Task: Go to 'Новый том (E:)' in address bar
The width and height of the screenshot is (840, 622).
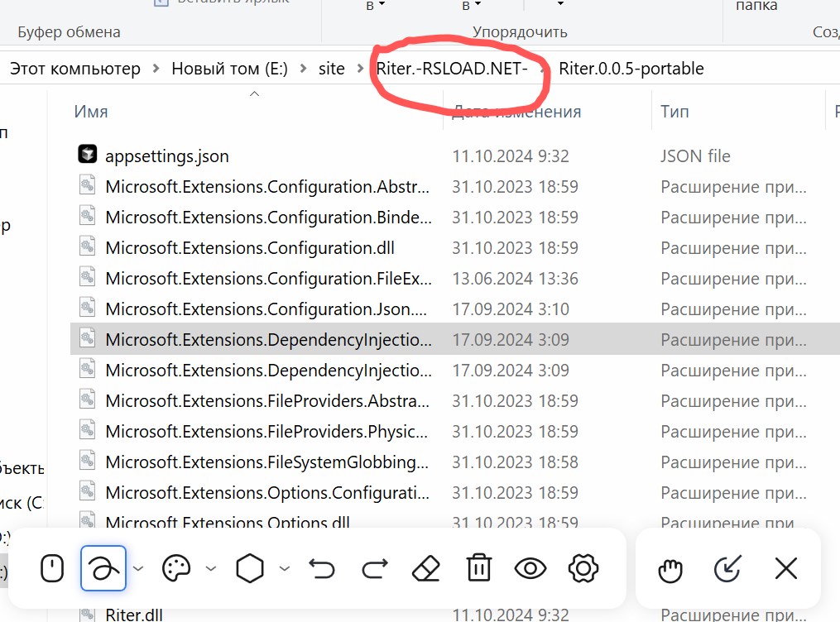Action: coord(229,69)
